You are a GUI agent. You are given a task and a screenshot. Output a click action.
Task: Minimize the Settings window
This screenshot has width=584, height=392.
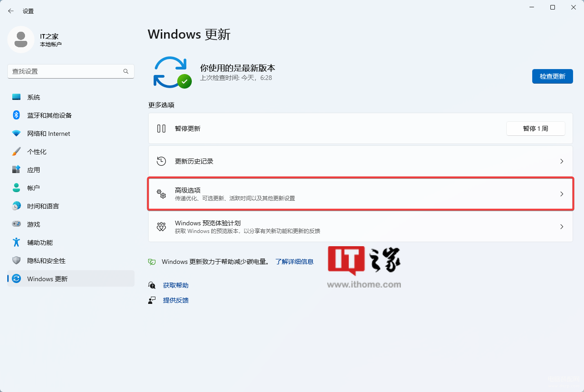click(x=531, y=7)
